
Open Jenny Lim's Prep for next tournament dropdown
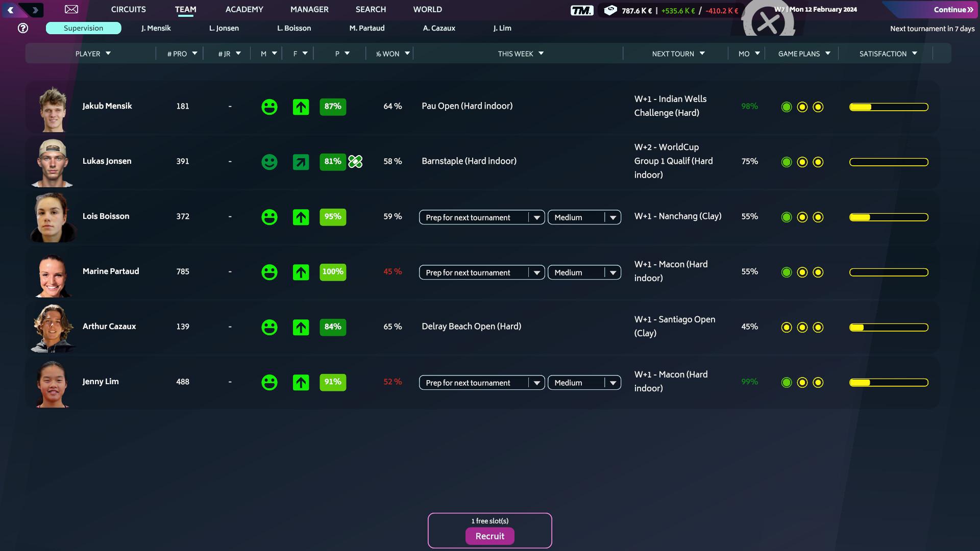[x=481, y=382]
